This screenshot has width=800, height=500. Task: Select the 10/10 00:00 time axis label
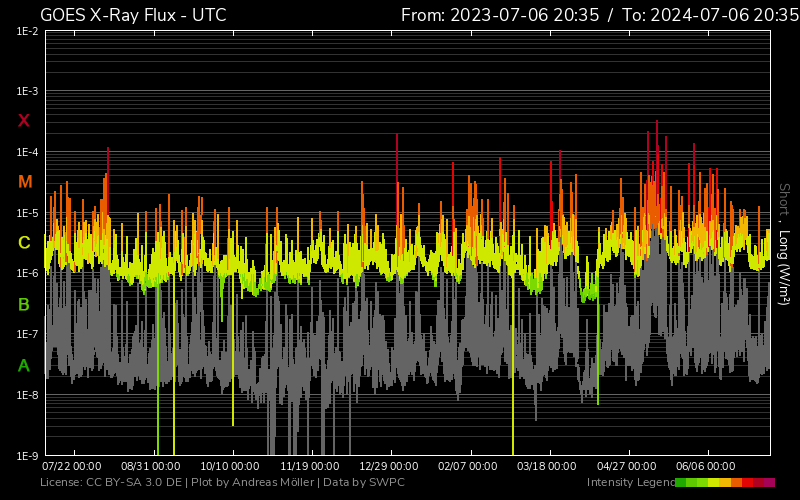click(x=231, y=466)
